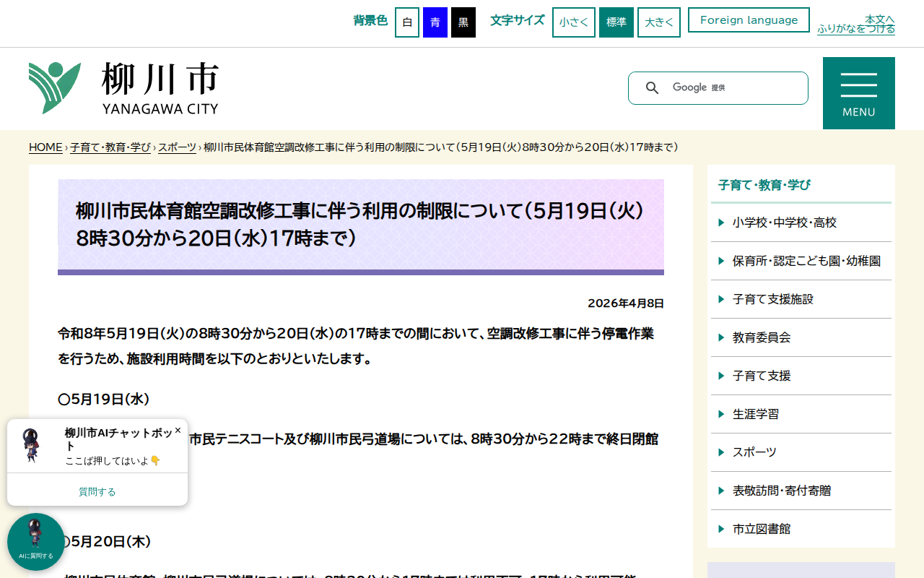This screenshot has height=578, width=924.
Task: Switch background color to 白
Action: (x=406, y=22)
